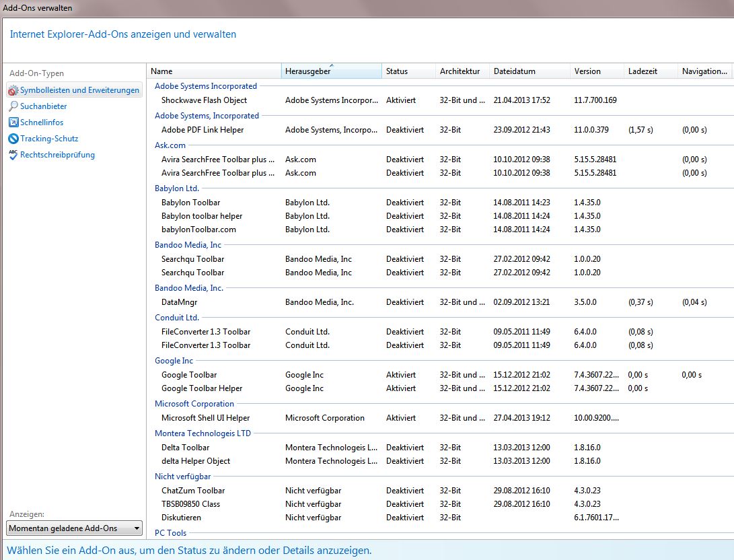
Task: Pick the Microsoft Shell UI Helper add-on
Action: tap(440, 418)
